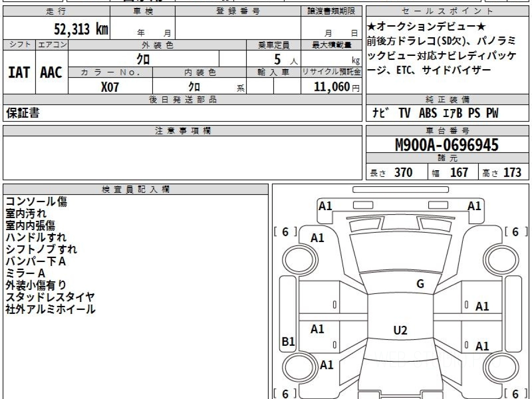Viewport: 532px width, 399px height.
Task: Click the 車検 header label
Action: tap(143, 12)
